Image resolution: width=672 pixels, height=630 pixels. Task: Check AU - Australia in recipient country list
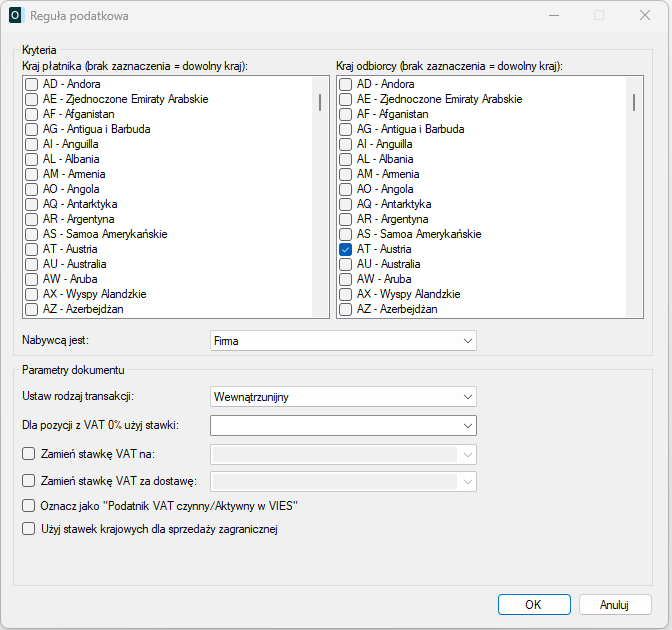(x=346, y=264)
